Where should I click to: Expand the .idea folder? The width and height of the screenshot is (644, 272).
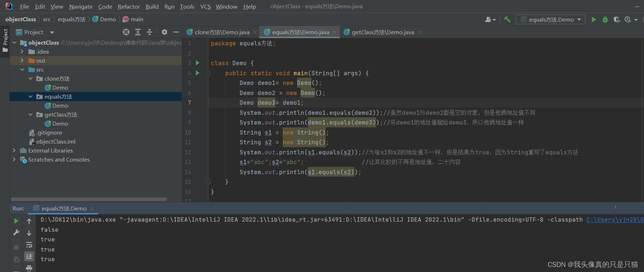(x=22, y=51)
